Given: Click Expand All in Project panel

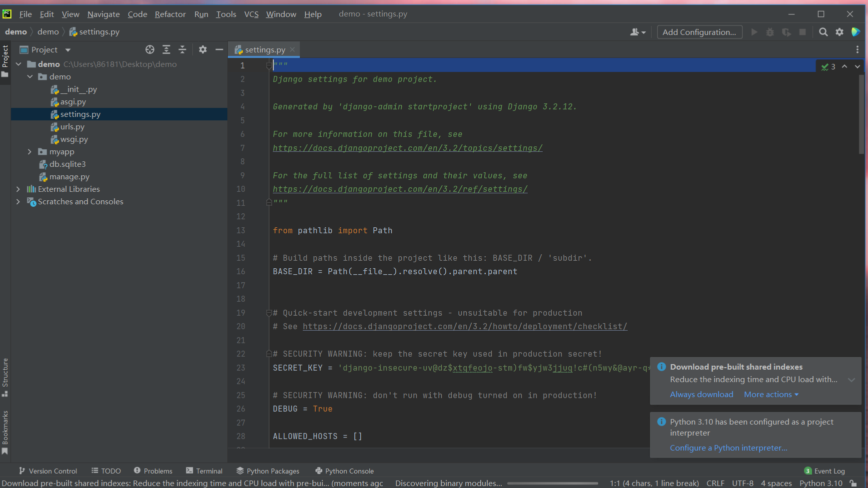Looking at the screenshot, I should 166,49.
